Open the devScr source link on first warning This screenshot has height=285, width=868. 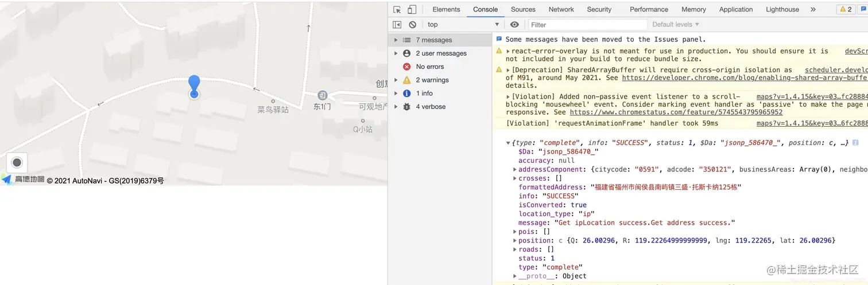point(856,51)
